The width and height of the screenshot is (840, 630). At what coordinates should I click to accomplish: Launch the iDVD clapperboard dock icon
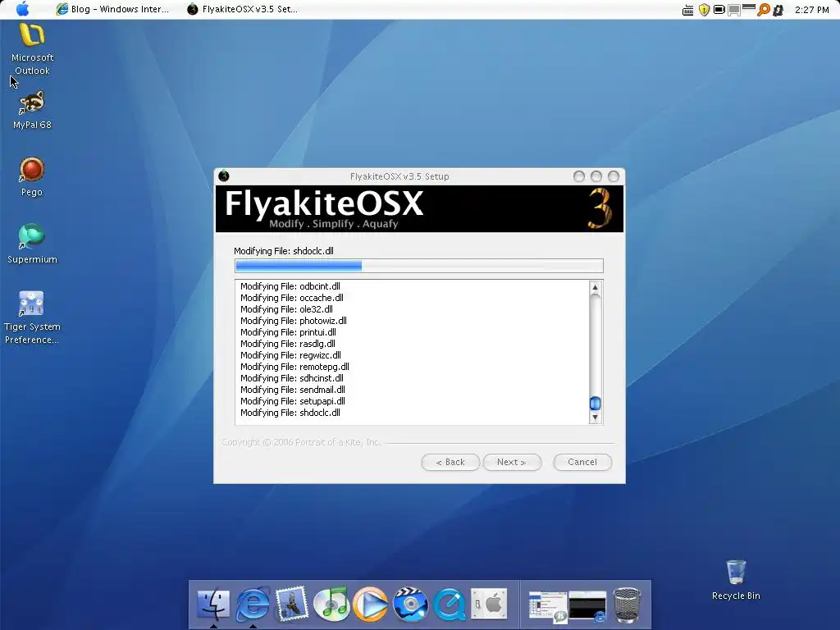[x=410, y=605]
